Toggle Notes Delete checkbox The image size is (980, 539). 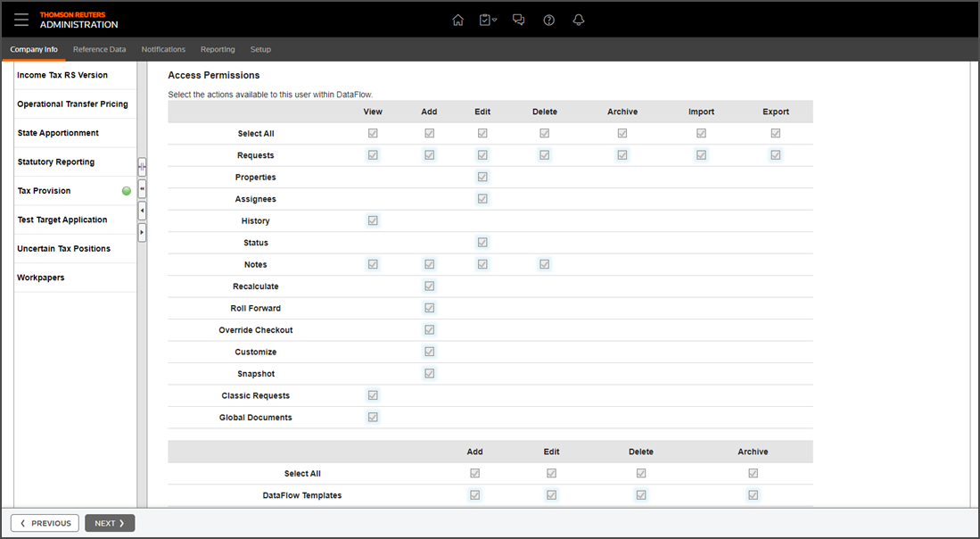click(x=545, y=264)
